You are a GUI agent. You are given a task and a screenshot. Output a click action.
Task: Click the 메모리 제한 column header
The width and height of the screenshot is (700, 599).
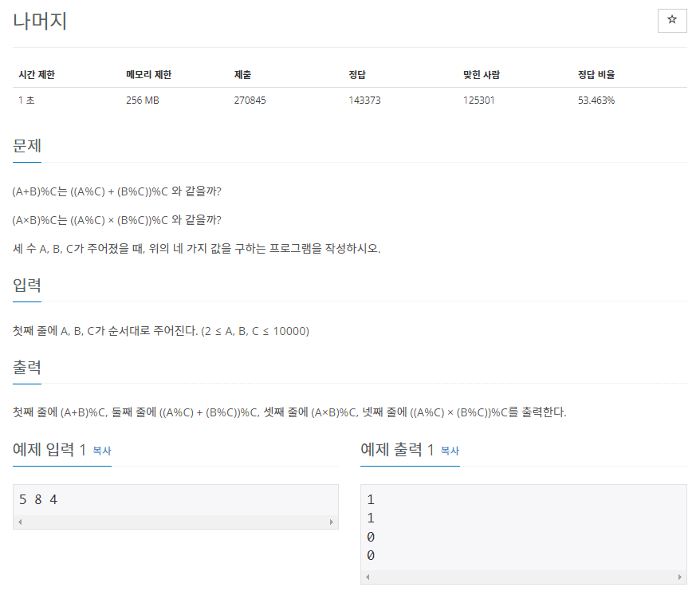[148, 75]
